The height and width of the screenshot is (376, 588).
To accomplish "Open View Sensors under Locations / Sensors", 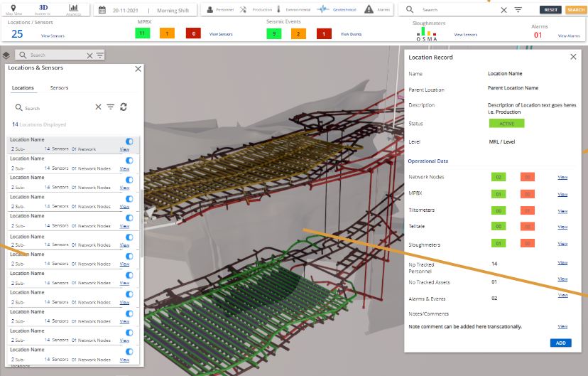I will [x=53, y=36].
